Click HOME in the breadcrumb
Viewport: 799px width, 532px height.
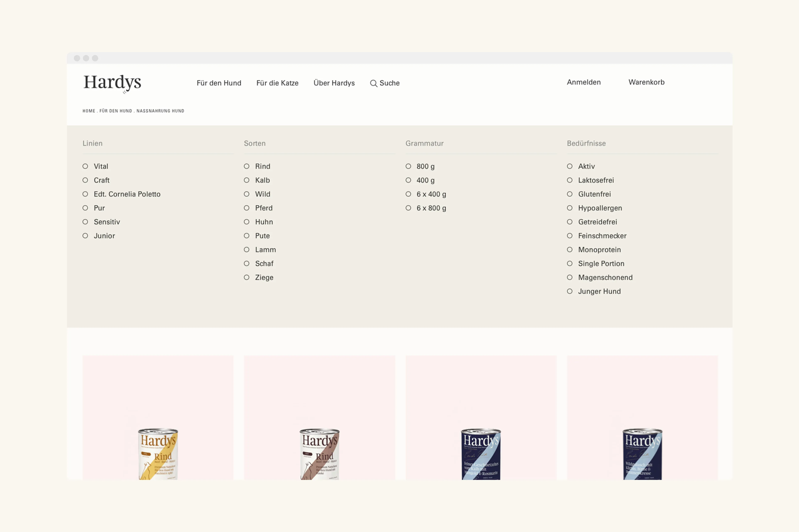(89, 111)
